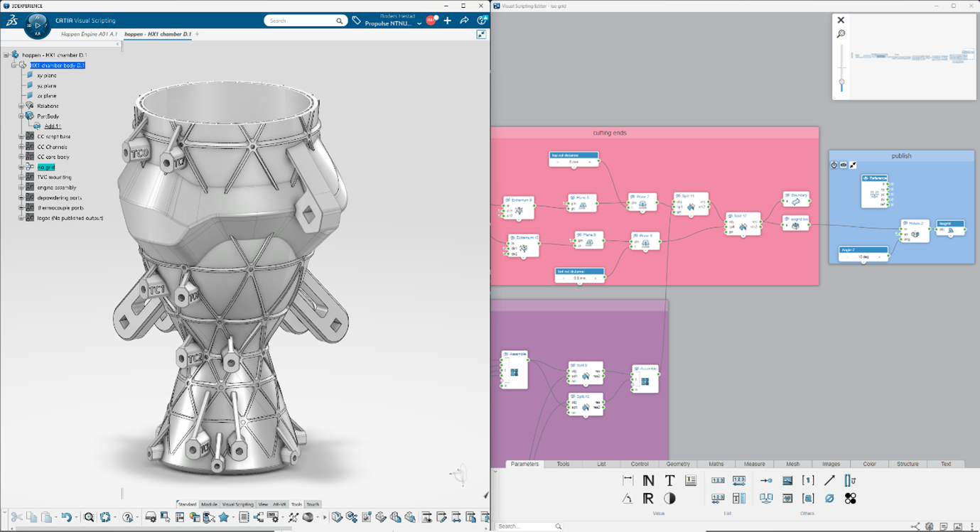This screenshot has height=532, width=980.
Task: Click the compass play button in CATIA header
Action: (38, 26)
